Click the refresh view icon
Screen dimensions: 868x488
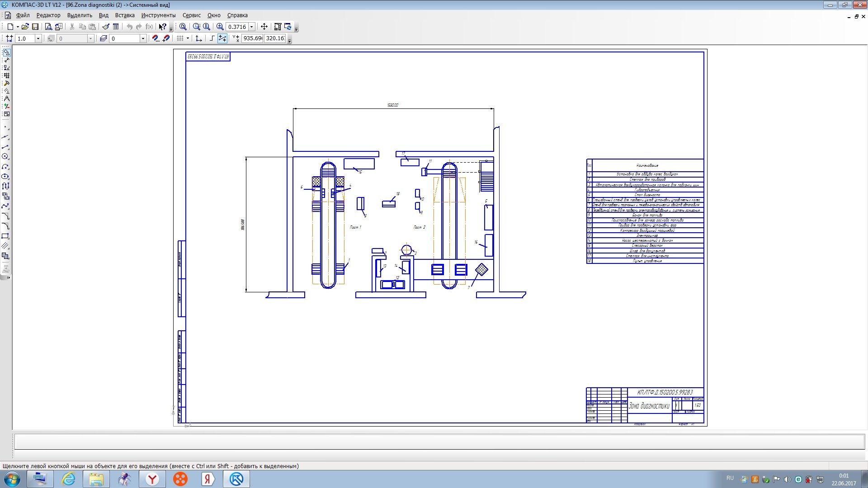click(288, 27)
